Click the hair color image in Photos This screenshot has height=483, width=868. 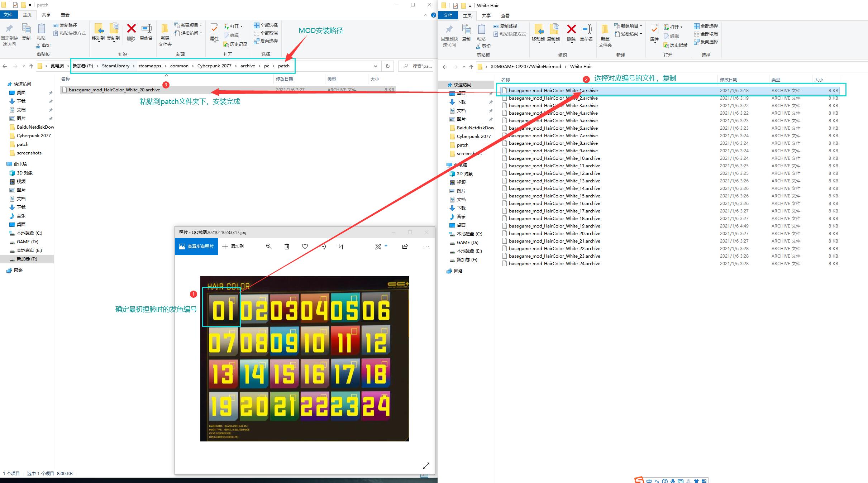coord(305,359)
